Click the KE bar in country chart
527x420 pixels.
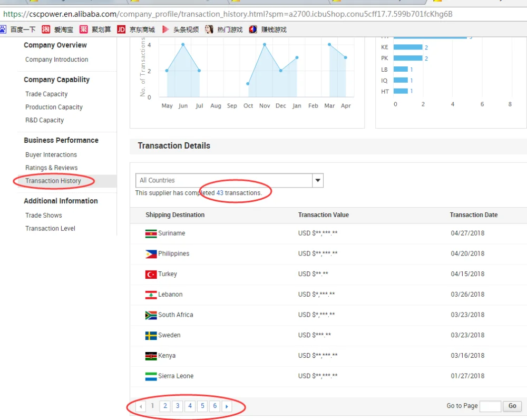pyautogui.click(x=408, y=47)
